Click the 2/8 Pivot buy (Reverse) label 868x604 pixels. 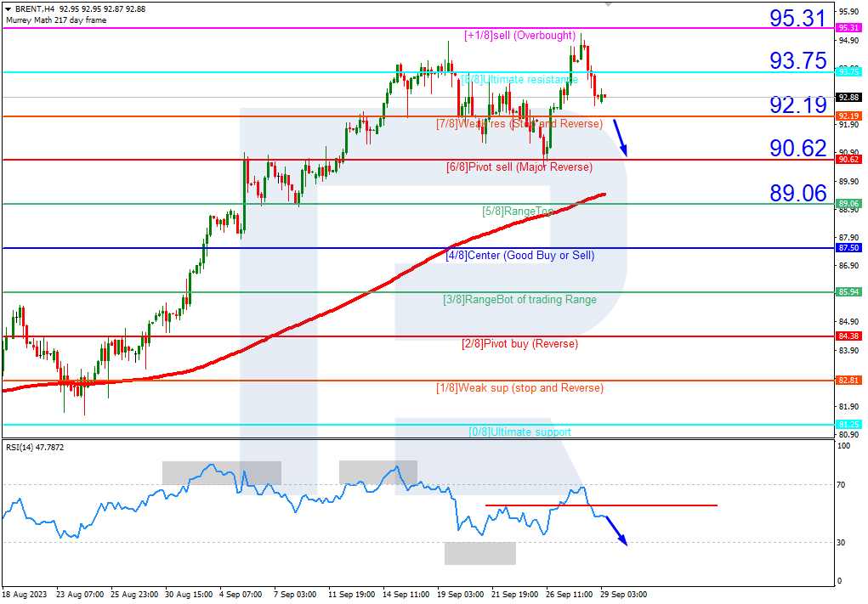click(x=519, y=343)
